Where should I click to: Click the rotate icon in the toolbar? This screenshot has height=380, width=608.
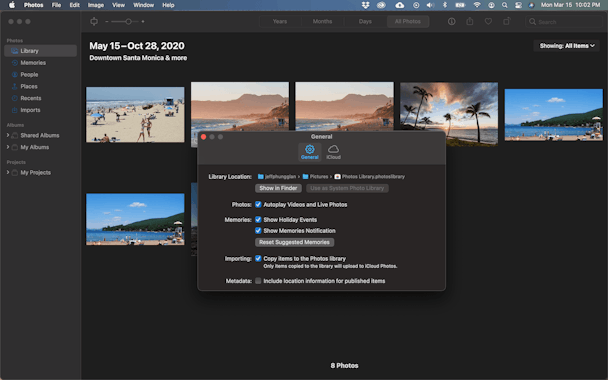pyautogui.click(x=507, y=21)
